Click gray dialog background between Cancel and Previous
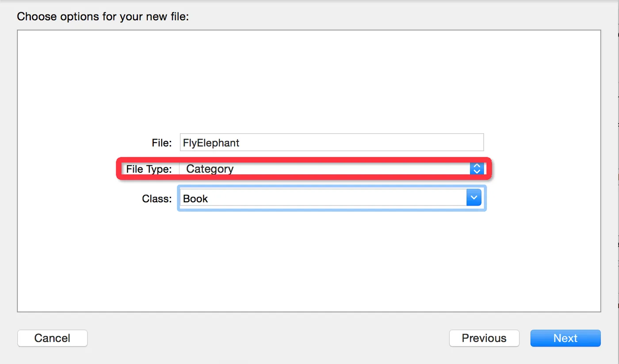This screenshot has height=364, width=619. tap(265, 338)
